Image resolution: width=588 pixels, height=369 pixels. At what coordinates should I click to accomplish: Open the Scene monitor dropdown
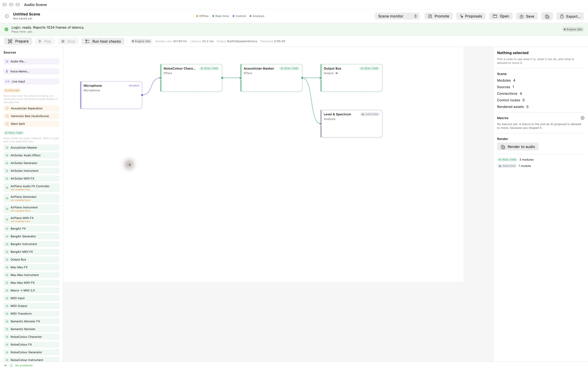point(397,16)
